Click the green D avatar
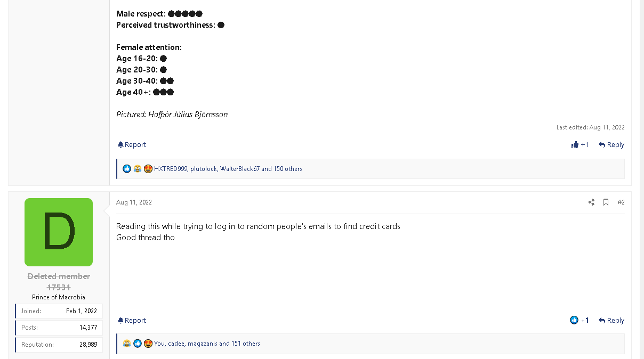This screenshot has height=359, width=644. [59, 232]
